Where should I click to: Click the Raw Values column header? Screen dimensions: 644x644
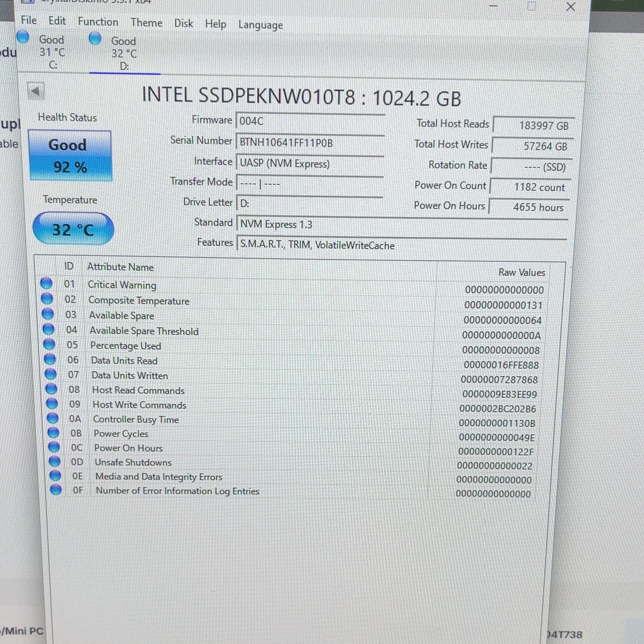click(x=522, y=272)
